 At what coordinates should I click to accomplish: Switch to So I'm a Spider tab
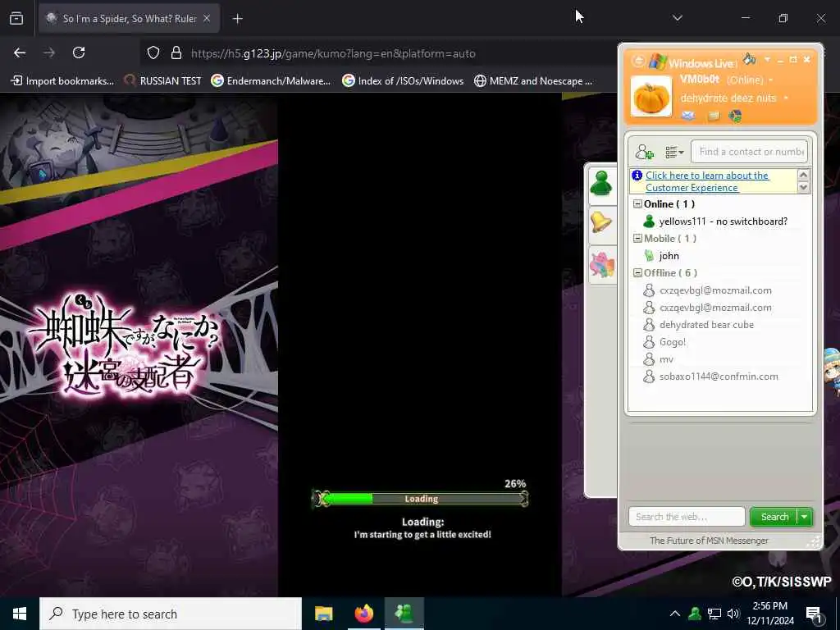pyautogui.click(x=129, y=19)
